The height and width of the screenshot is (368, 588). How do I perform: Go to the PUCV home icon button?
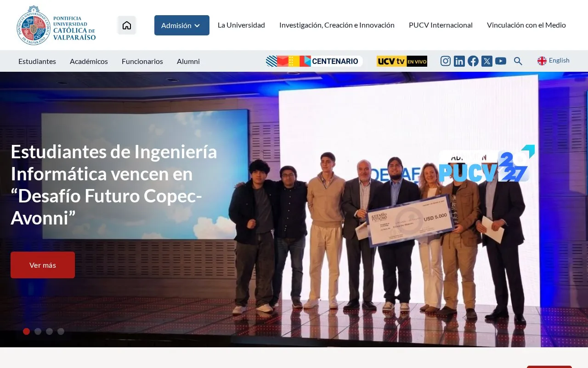pos(127,25)
